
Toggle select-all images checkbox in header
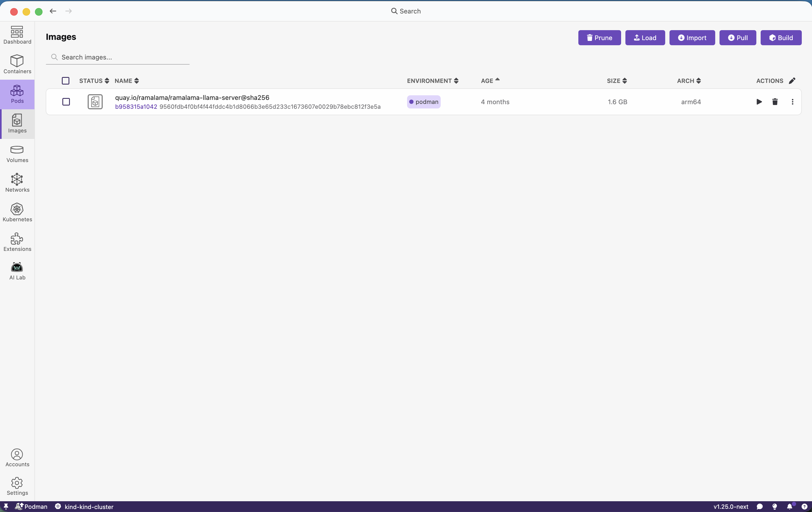point(65,81)
